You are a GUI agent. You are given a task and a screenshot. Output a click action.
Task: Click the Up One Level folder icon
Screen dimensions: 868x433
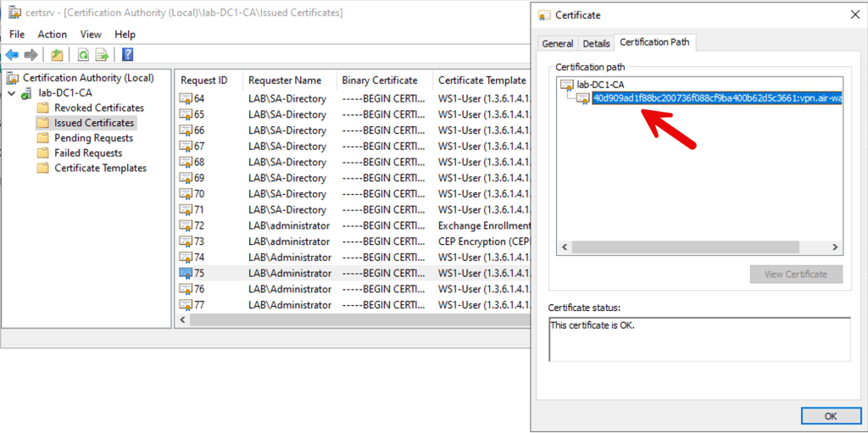[57, 55]
